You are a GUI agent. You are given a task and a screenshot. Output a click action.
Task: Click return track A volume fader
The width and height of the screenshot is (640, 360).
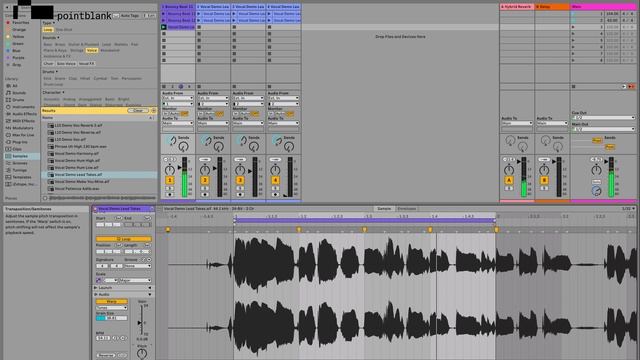[x=519, y=162]
